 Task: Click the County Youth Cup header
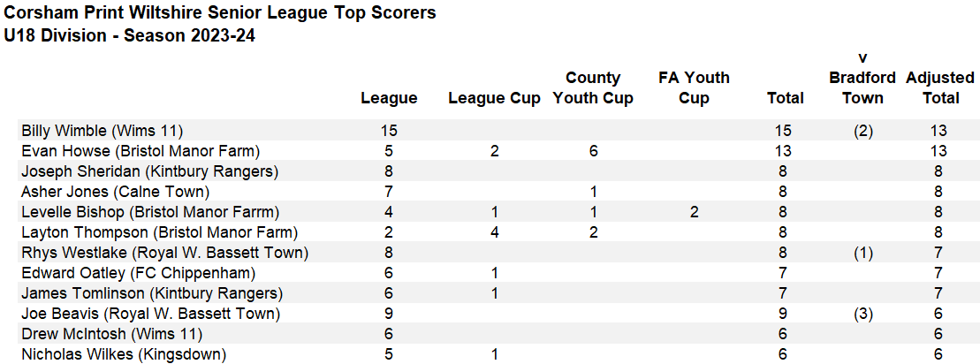593,88
